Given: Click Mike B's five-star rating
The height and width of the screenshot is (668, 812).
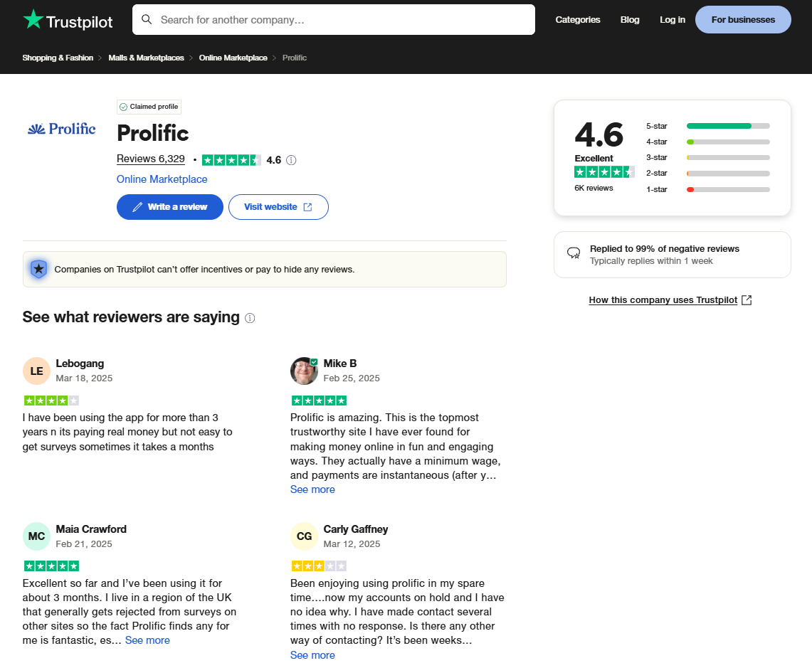Looking at the screenshot, I should pos(319,401).
